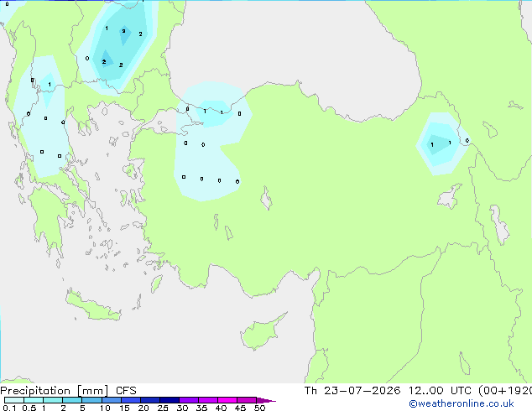Click the "CFS" model name label
This screenshot has width=532, height=411.
click(126, 391)
